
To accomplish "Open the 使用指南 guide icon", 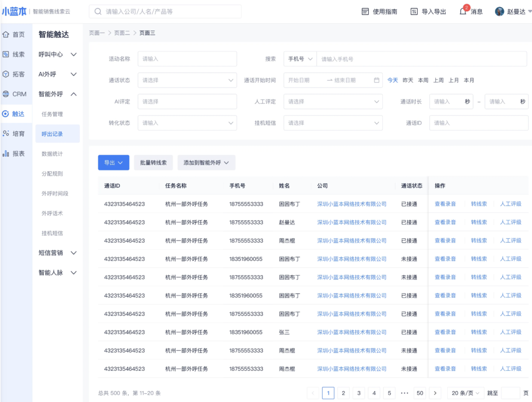I will coord(365,11).
